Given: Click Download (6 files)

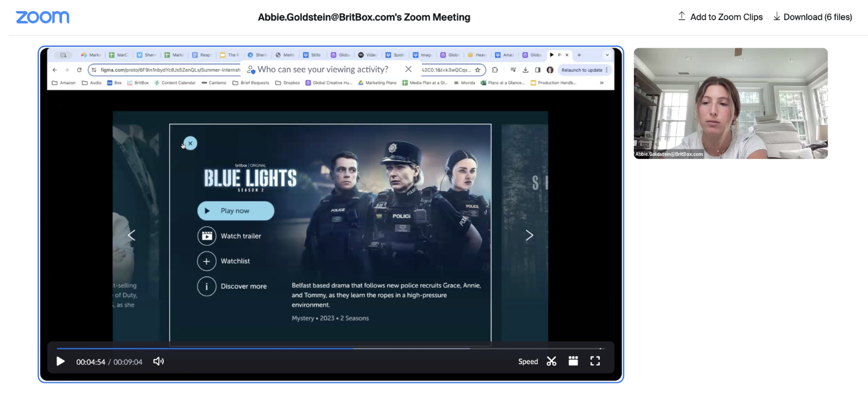Looking at the screenshot, I should 812,17.
